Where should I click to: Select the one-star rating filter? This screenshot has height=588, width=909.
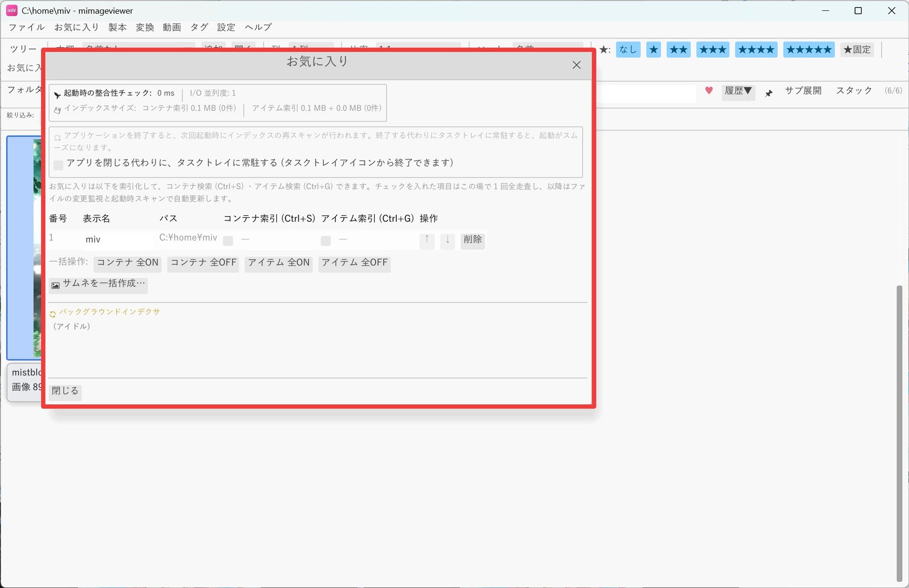(x=653, y=50)
